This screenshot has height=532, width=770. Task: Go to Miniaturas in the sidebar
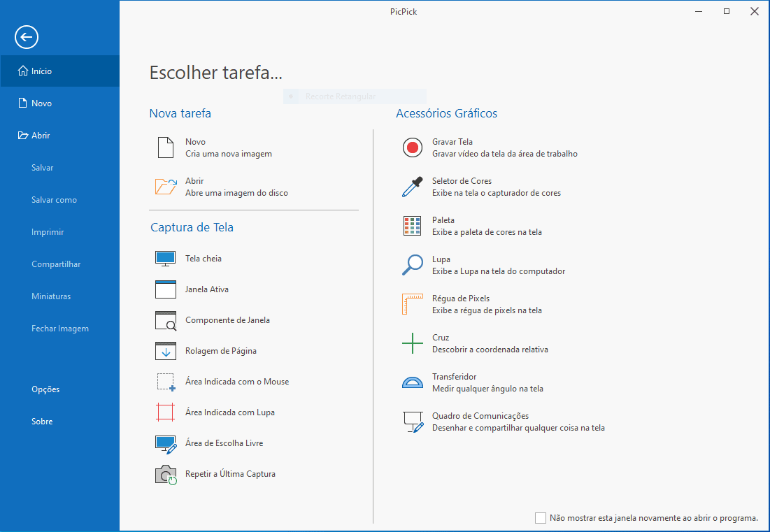(60, 296)
